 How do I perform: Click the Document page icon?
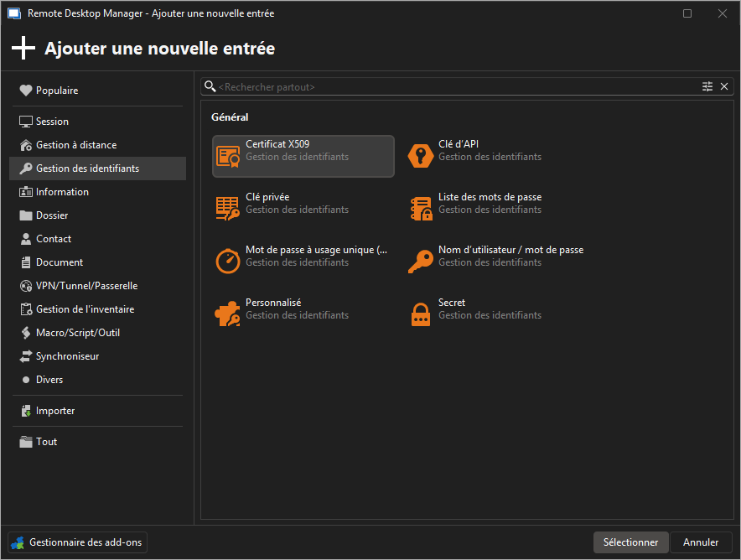[x=25, y=262]
